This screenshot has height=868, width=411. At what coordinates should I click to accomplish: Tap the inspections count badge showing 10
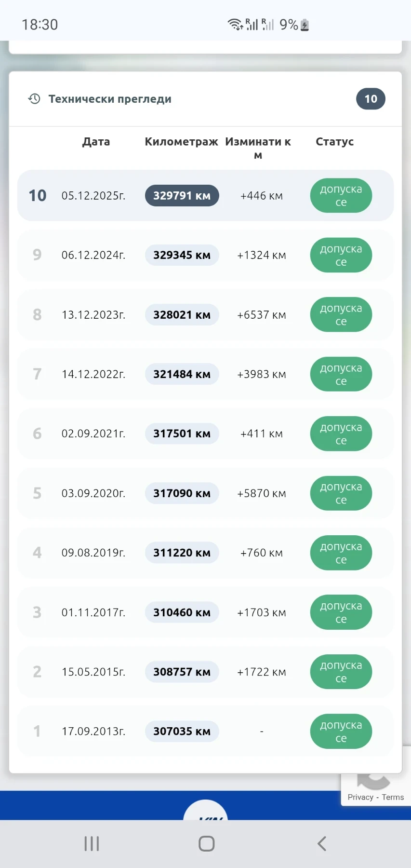tap(370, 99)
